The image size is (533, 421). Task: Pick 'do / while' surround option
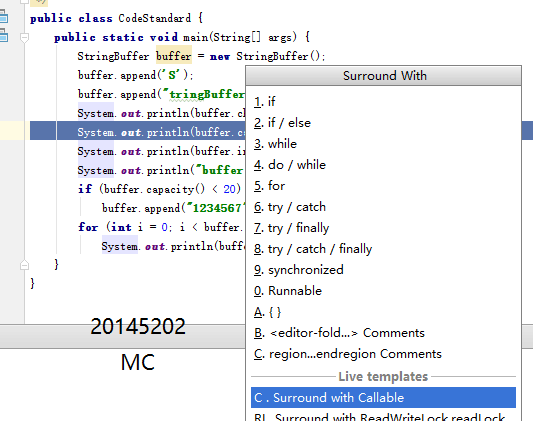coord(383,165)
